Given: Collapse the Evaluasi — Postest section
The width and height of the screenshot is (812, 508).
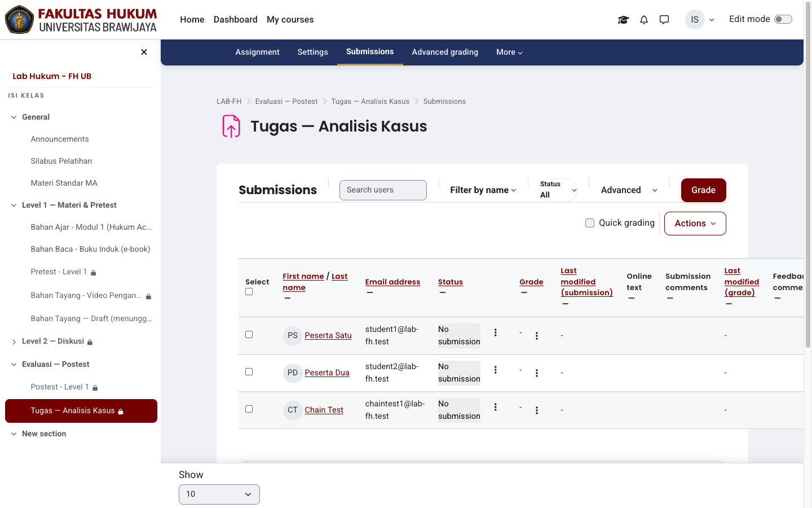Looking at the screenshot, I should pyautogui.click(x=14, y=365).
